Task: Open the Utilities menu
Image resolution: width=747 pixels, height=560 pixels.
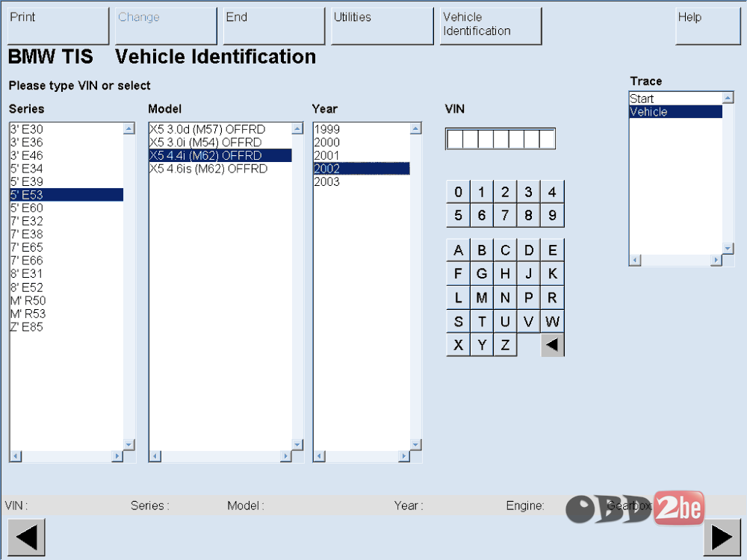Action: pyautogui.click(x=382, y=26)
